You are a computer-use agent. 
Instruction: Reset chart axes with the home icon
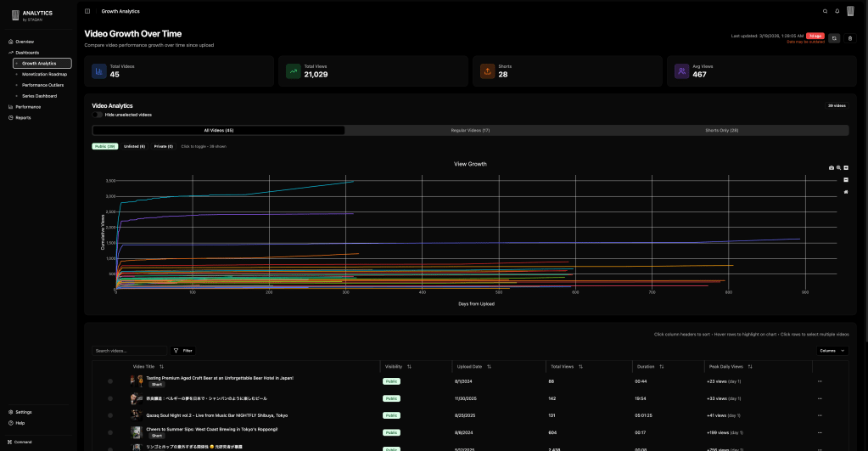846,192
